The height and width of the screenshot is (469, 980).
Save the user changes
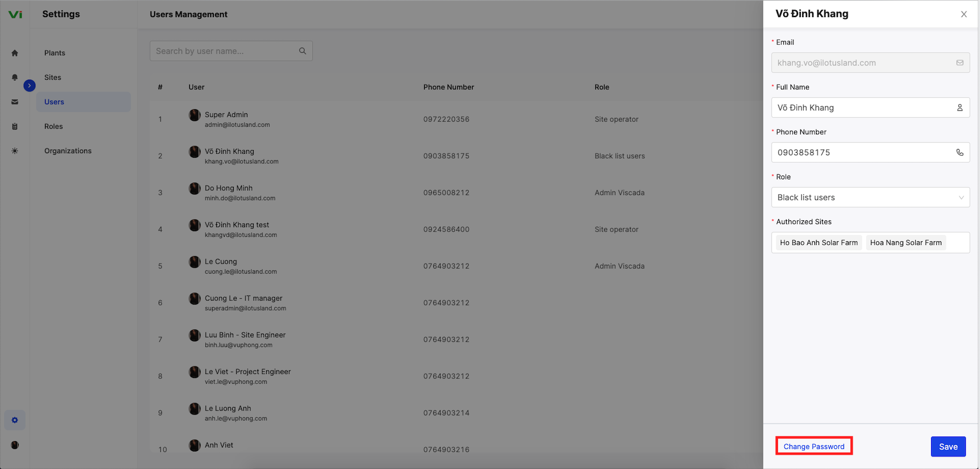948,447
